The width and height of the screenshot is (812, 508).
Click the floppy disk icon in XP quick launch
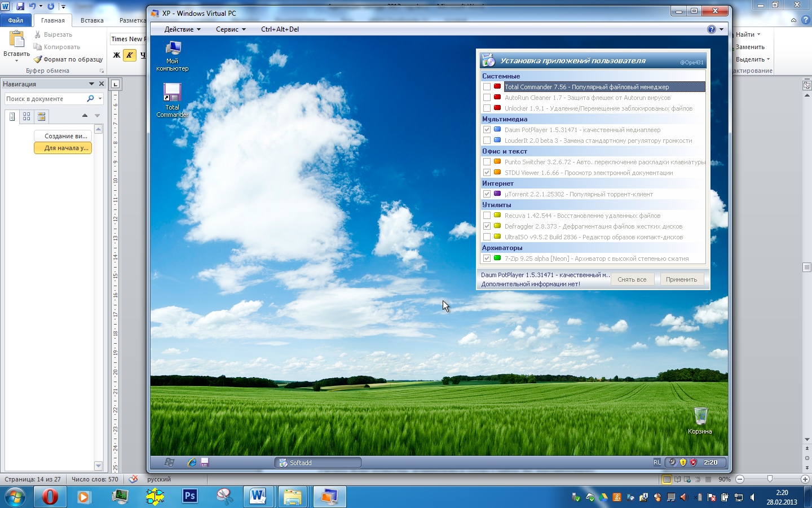(205, 462)
